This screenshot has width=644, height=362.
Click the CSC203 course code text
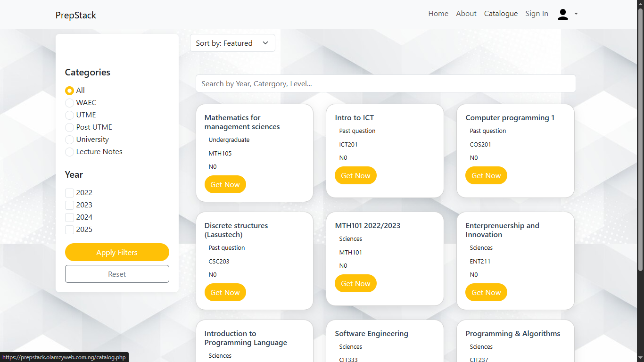(x=219, y=261)
